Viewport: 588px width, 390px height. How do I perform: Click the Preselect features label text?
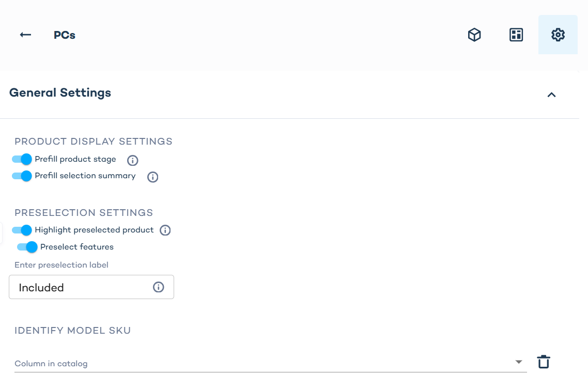(77, 247)
